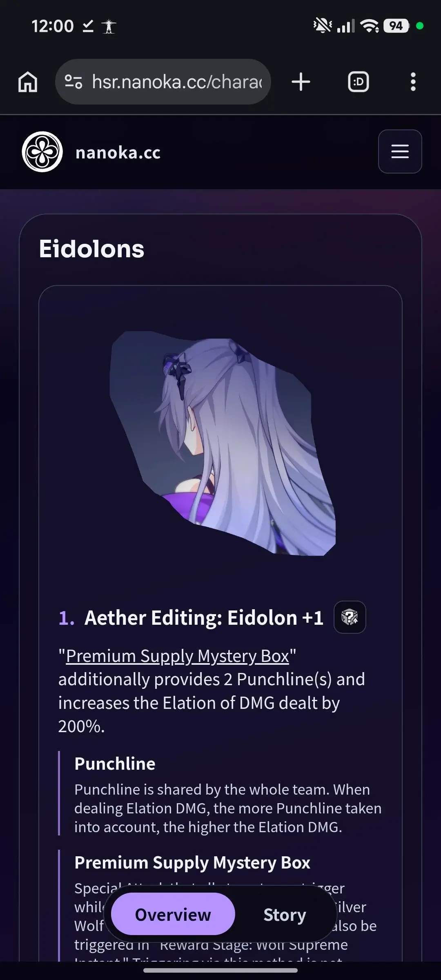Click the mystery box dice icon
Viewport: 441px width, 980px height.
point(350,617)
